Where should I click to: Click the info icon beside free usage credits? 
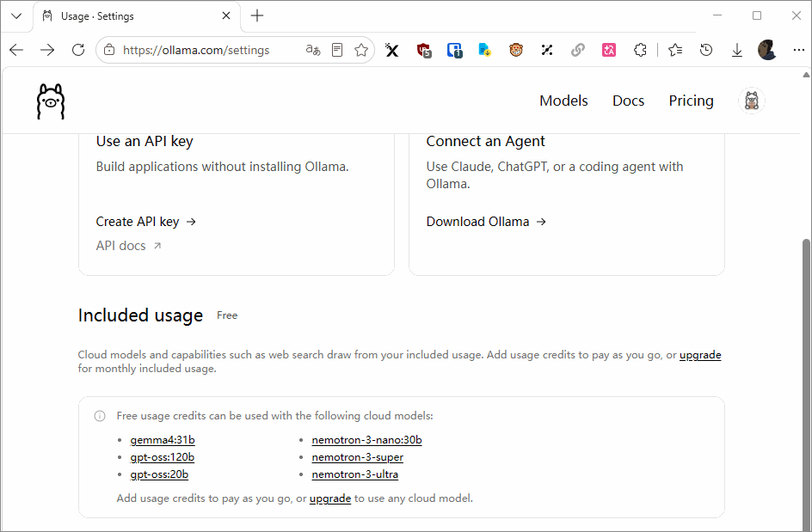100,416
